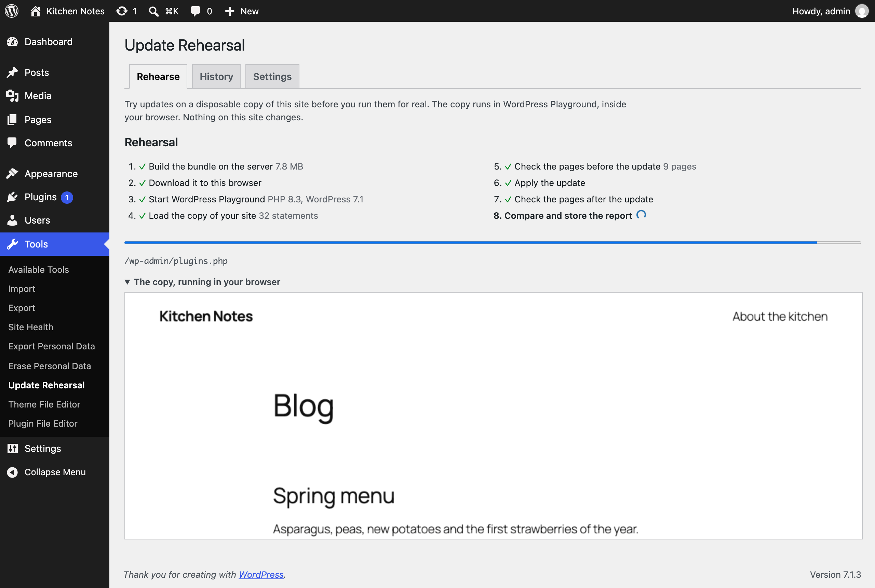Click the Appearance paintbrush icon
Viewport: 875px width, 588px height.
tap(12, 174)
